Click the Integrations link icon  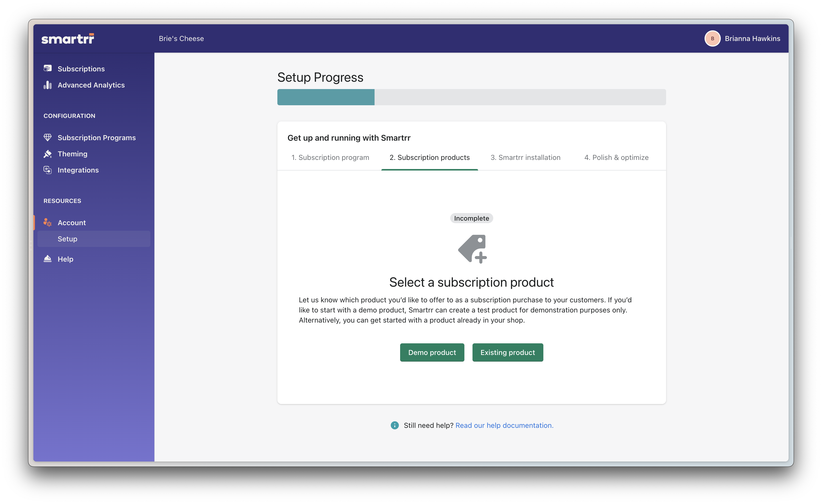tap(48, 170)
